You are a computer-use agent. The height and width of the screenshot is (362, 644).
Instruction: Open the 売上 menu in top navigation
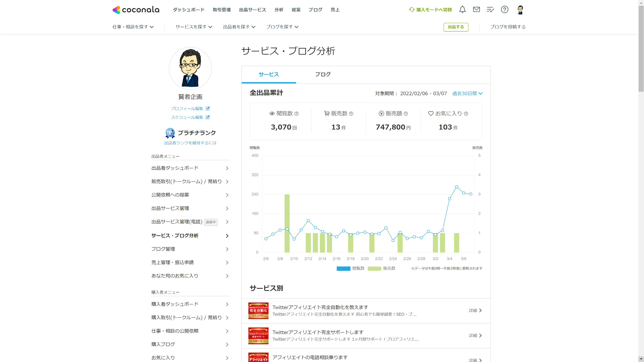[335, 10]
